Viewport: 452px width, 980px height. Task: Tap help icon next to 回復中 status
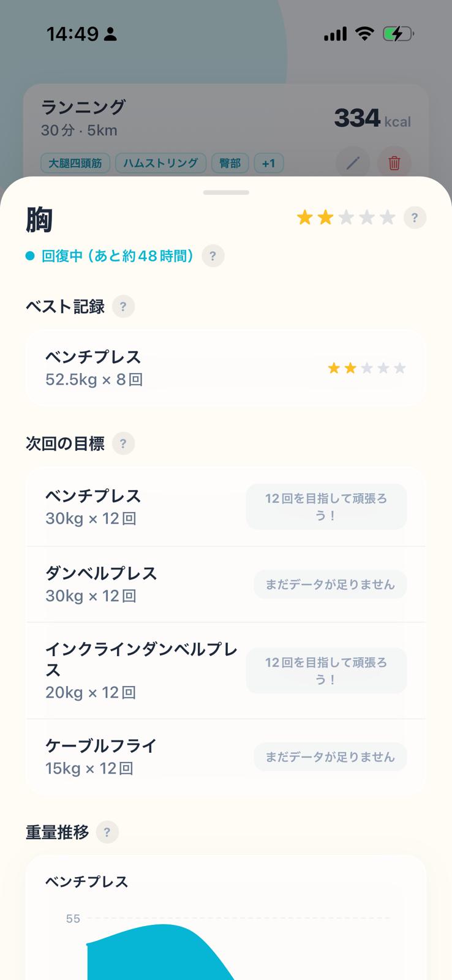213,256
